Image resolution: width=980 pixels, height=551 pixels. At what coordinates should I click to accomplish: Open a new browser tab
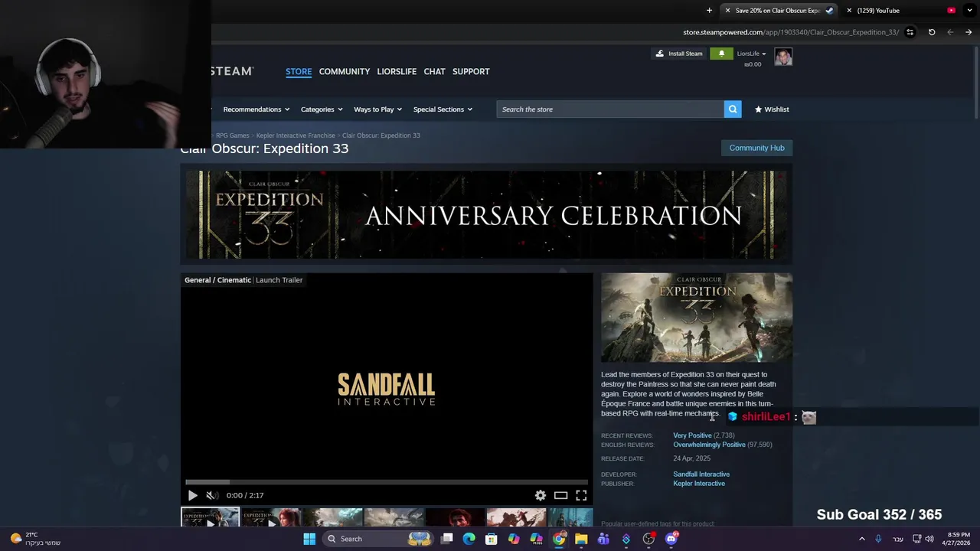coord(709,11)
